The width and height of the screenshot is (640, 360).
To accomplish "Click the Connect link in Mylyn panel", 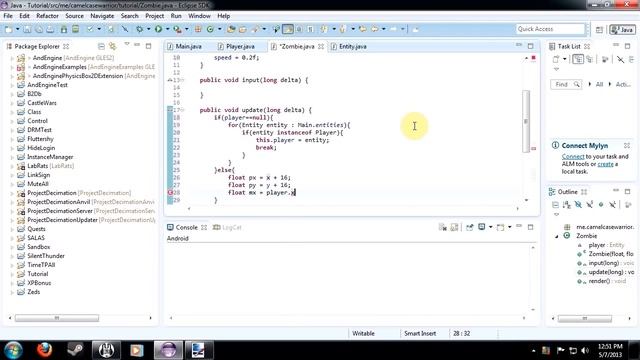I will click(573, 157).
